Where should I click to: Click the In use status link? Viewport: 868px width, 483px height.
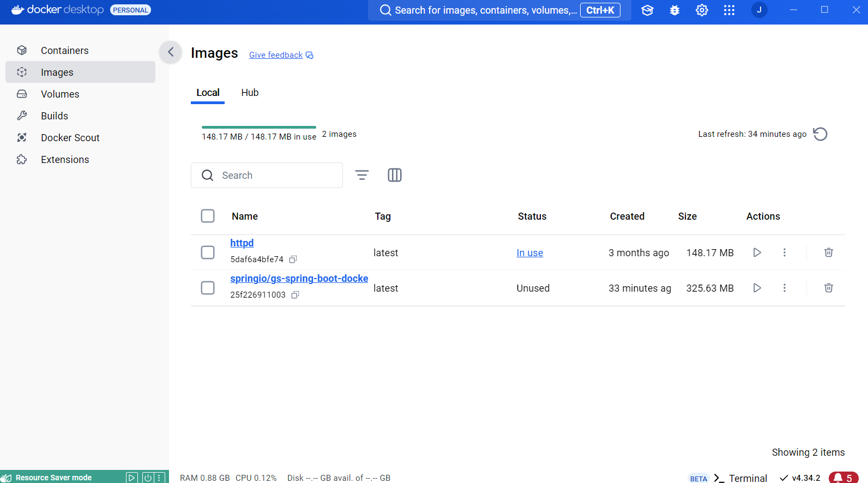[x=530, y=253]
